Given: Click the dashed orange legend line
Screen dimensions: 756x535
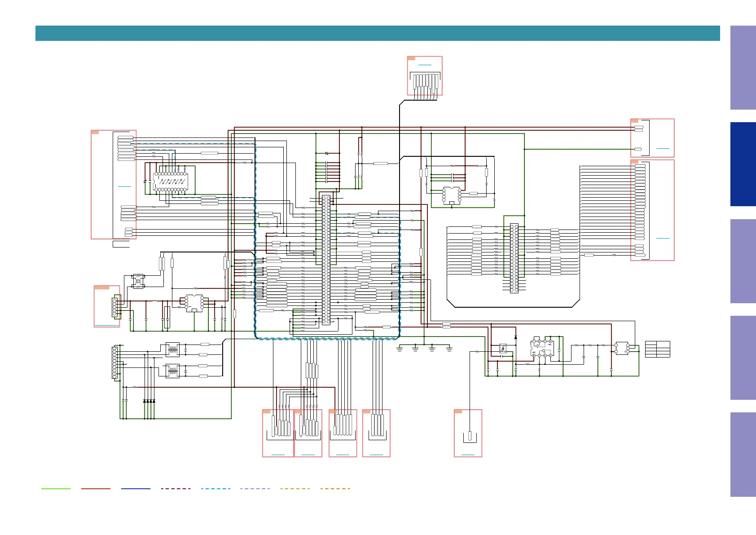Looking at the screenshot, I should 335,489.
